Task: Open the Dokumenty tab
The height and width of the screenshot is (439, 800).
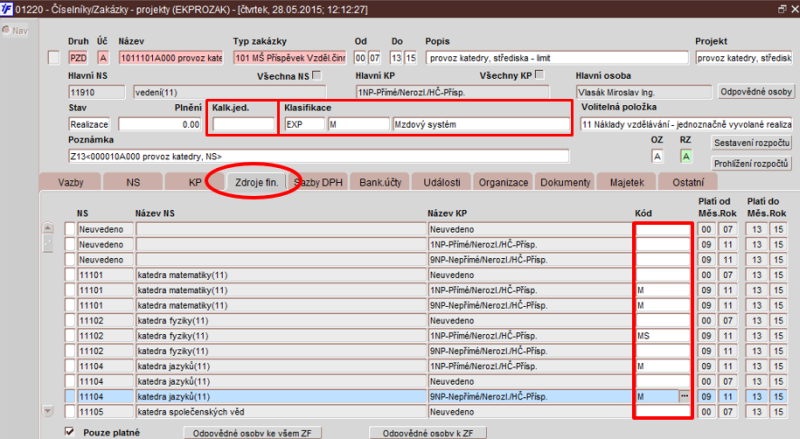Action: (565, 182)
